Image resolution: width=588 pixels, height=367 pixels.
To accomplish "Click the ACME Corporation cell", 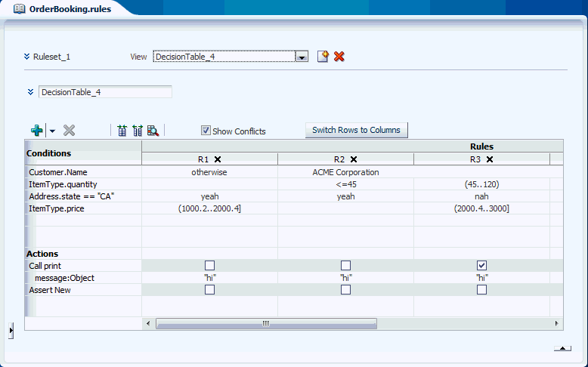I will (345, 172).
